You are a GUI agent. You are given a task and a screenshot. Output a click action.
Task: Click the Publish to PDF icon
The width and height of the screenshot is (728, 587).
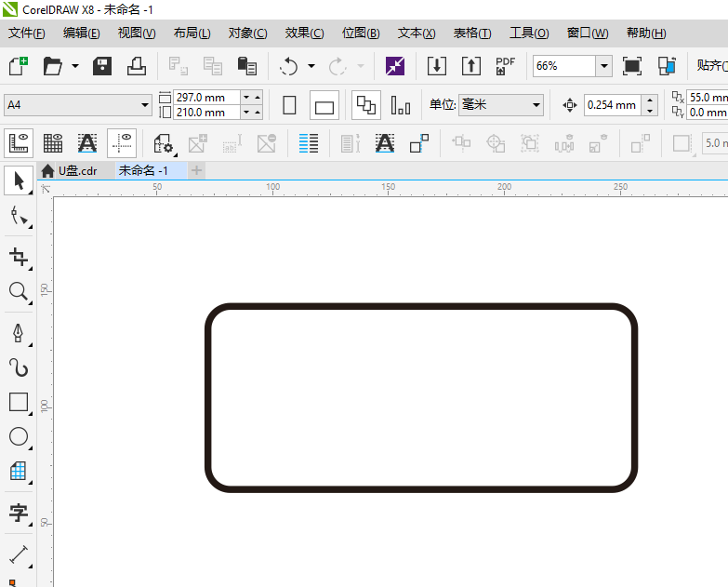point(505,66)
